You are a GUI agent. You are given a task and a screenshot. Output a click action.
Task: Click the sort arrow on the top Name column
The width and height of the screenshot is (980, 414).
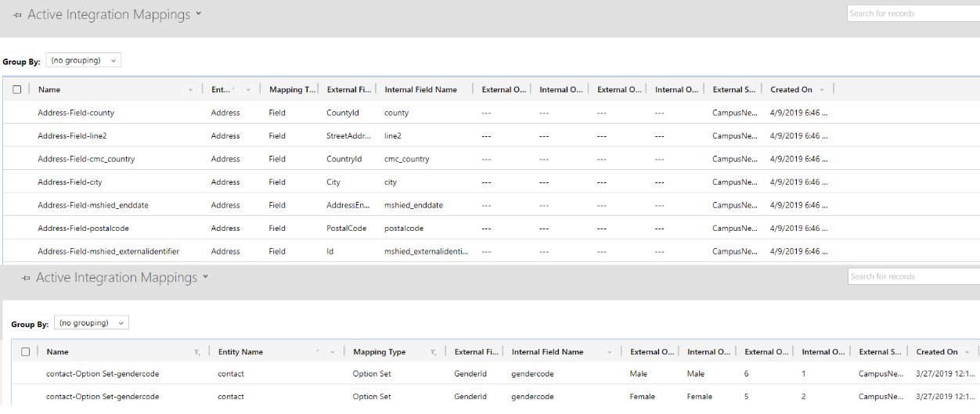[x=190, y=90]
